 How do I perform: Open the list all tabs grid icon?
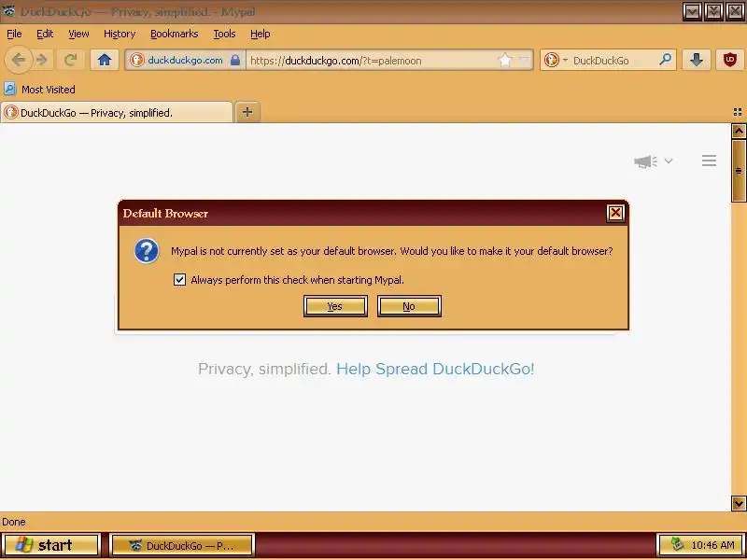[738, 112]
